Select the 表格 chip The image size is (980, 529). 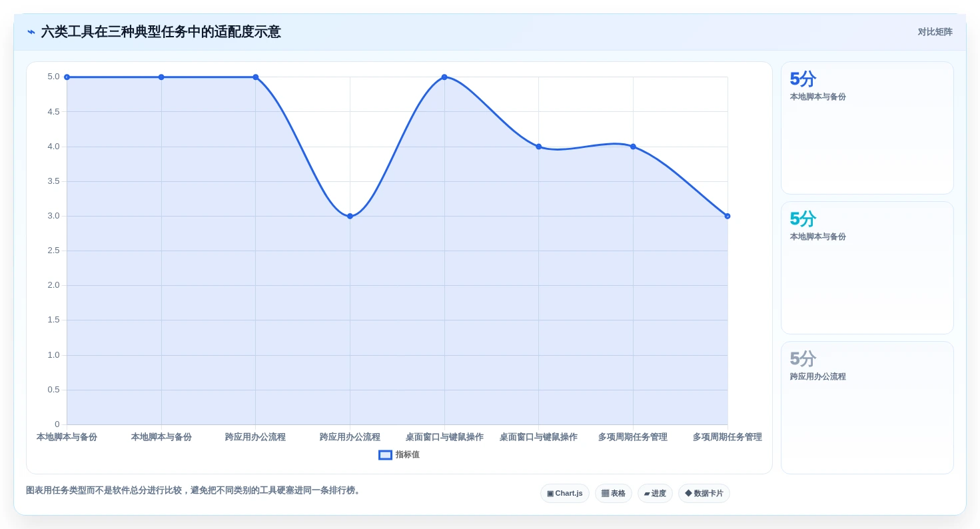[614, 494]
